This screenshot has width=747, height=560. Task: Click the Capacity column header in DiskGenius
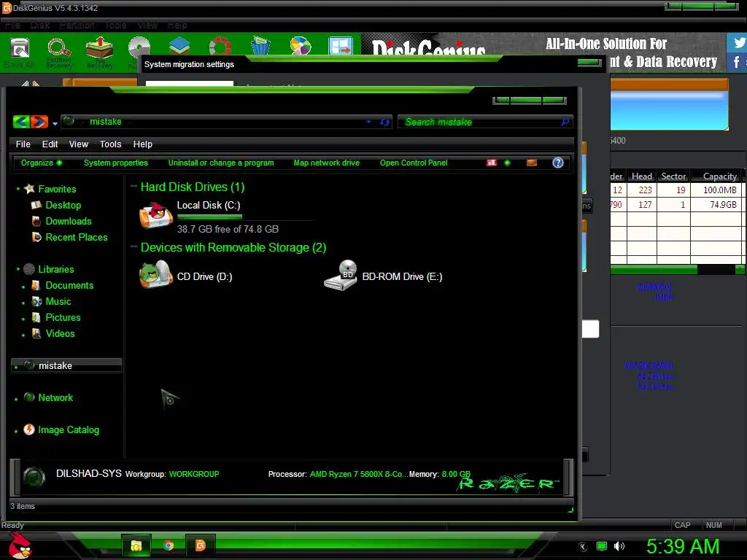pos(716,176)
